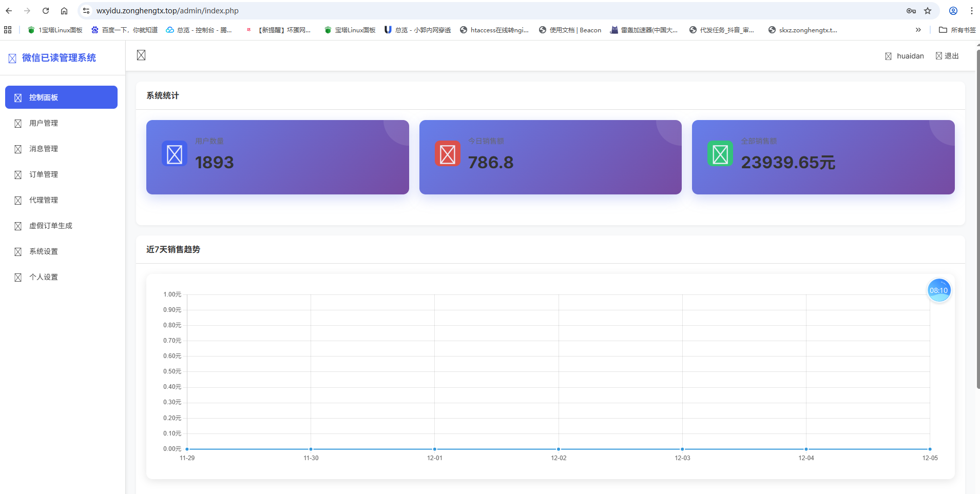
Task: Click the password key icon in address bar
Action: [x=911, y=11]
